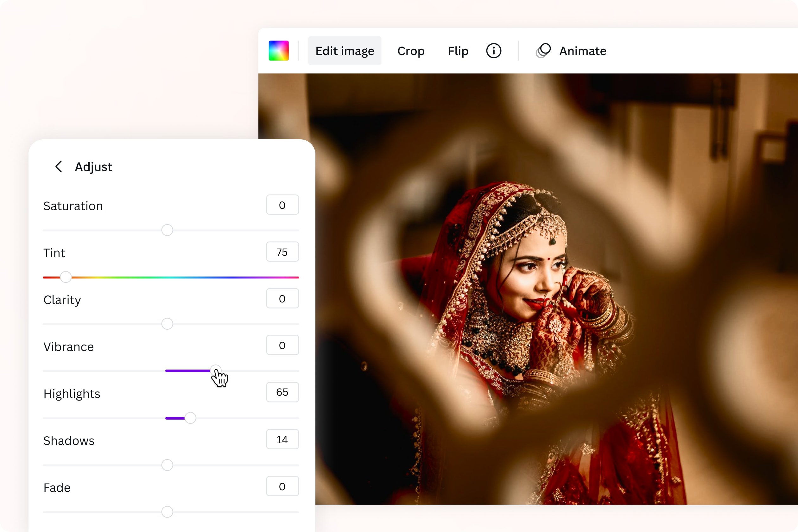The image size is (798, 532).
Task: Click the Saturation slider handle
Action: coord(167,231)
